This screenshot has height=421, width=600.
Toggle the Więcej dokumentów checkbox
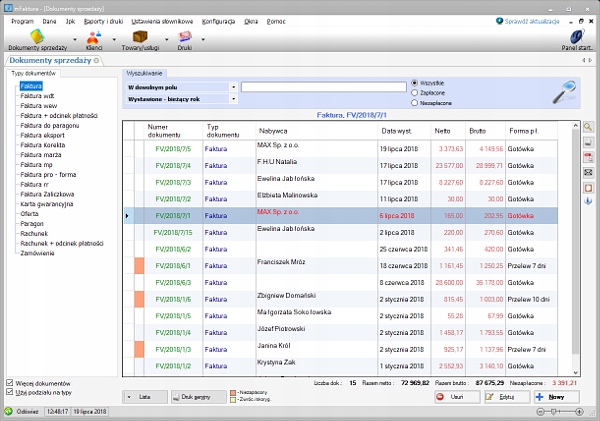pyautogui.click(x=10, y=383)
